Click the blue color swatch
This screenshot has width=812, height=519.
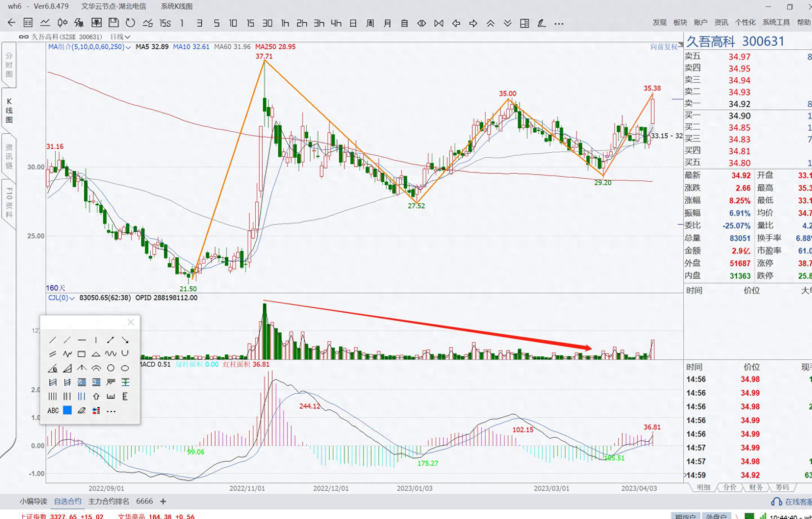point(67,410)
